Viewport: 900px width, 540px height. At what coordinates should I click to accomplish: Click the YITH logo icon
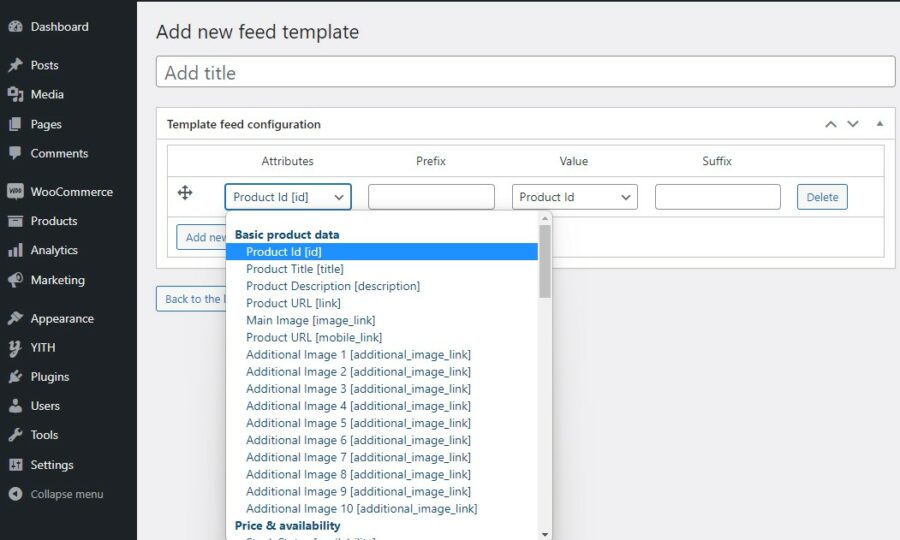point(15,348)
